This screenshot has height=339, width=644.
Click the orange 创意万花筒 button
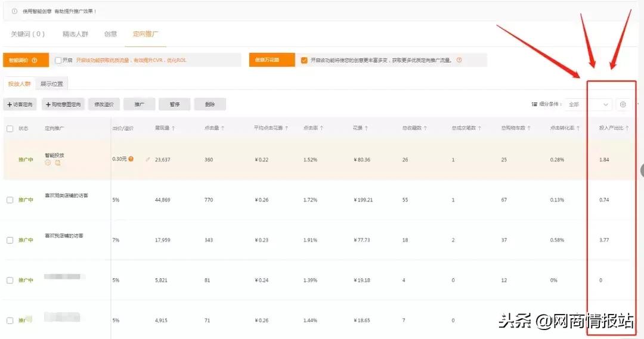[272, 60]
